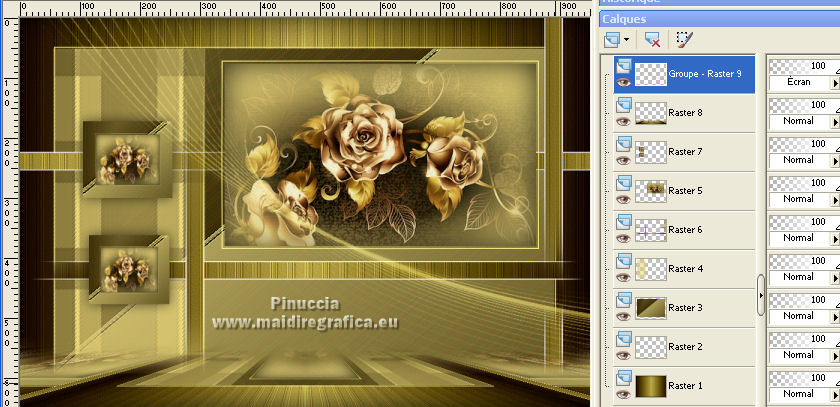Click the opacity slider of Raster 8
840x407 pixels.
(x=804, y=106)
